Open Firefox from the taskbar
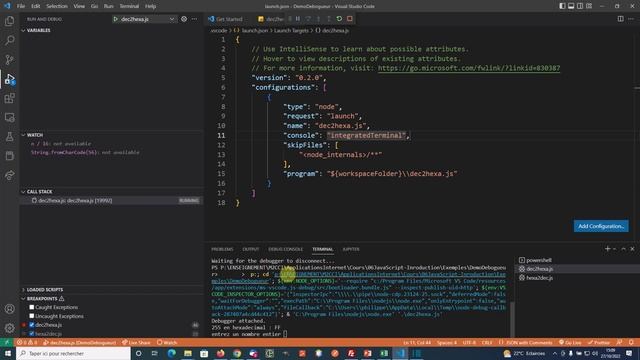Image resolution: width=640 pixels, height=360 pixels. point(220,353)
